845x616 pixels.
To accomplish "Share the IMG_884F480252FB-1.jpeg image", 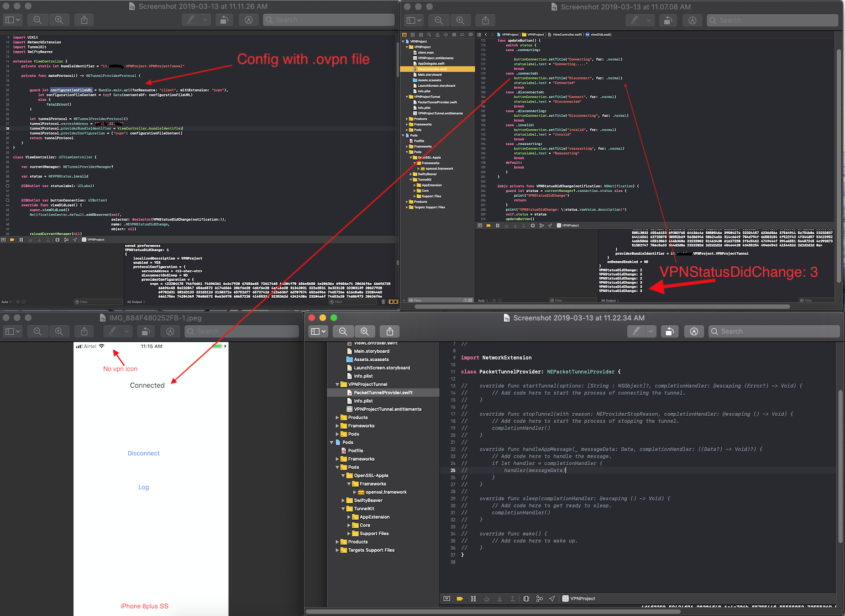I will [x=84, y=331].
